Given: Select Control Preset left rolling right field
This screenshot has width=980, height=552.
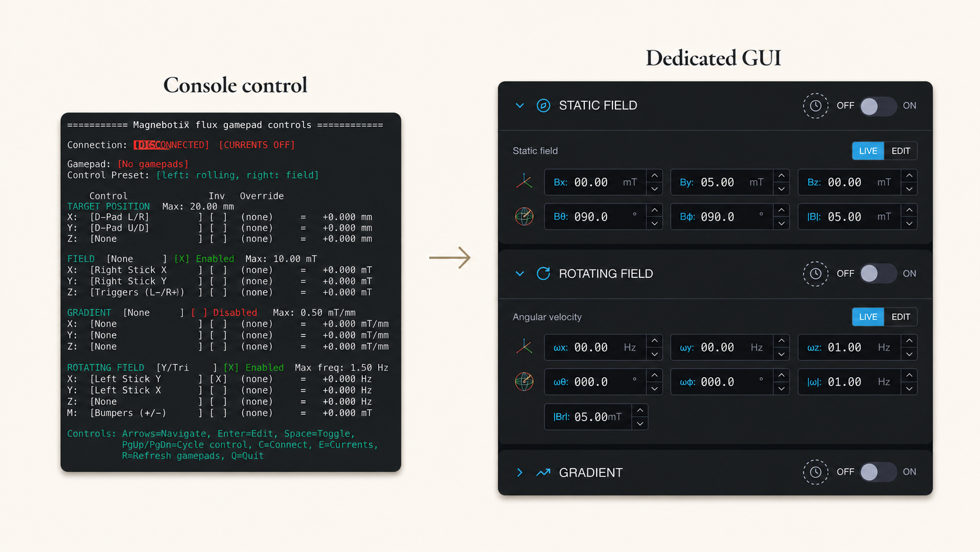Looking at the screenshot, I should pos(237,175).
